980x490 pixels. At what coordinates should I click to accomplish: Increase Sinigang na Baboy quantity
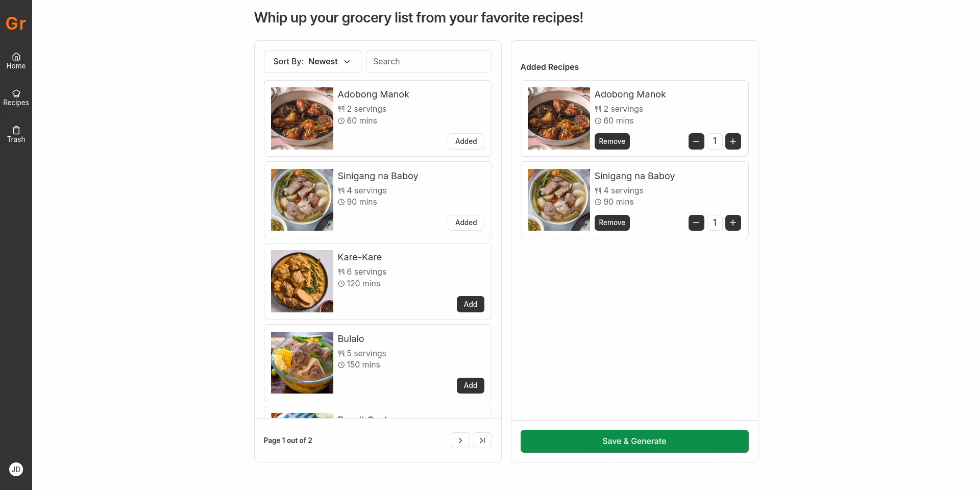pos(733,223)
